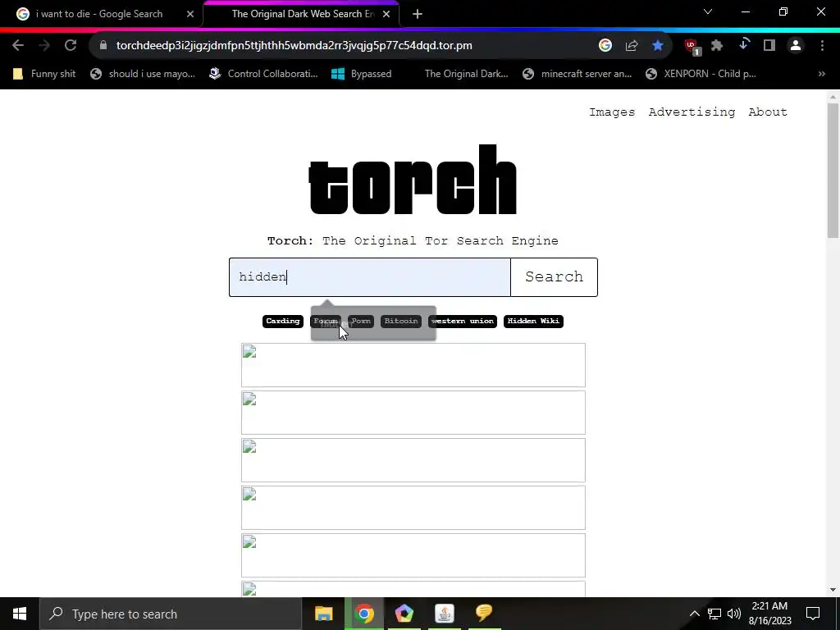Open the Advertising link
Screen dimensions: 840x630
[x=692, y=112]
